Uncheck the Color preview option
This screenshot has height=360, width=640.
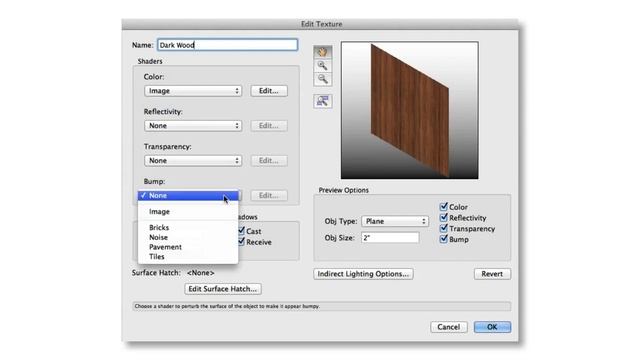[x=444, y=207]
